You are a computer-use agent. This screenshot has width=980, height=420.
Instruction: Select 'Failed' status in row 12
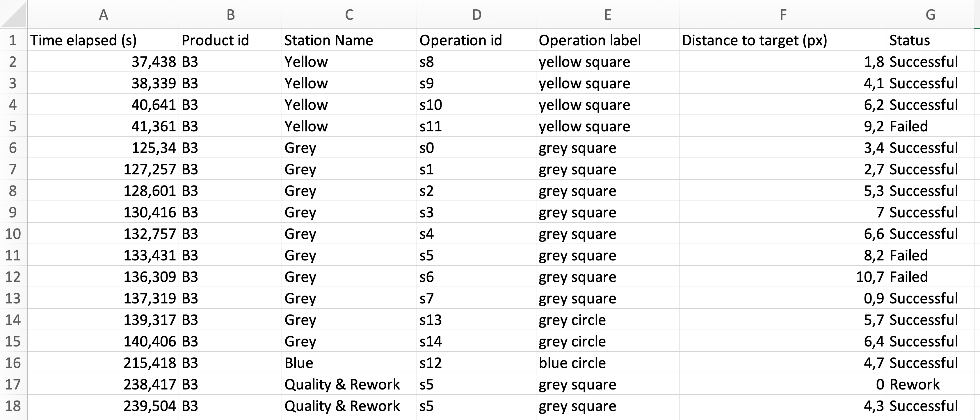coord(931,276)
